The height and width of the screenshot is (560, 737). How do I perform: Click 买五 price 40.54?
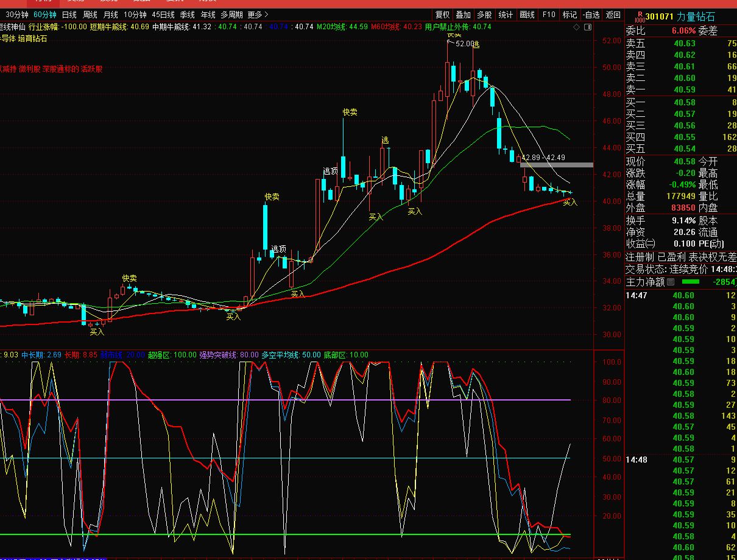tap(684, 149)
